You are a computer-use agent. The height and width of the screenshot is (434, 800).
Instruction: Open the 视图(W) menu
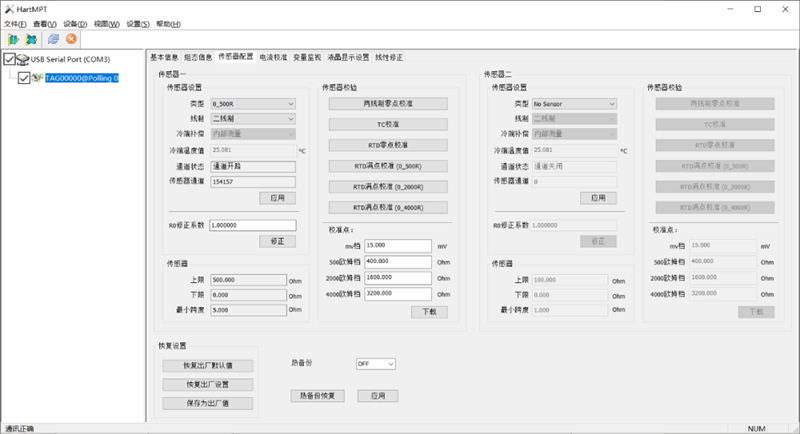click(106, 24)
